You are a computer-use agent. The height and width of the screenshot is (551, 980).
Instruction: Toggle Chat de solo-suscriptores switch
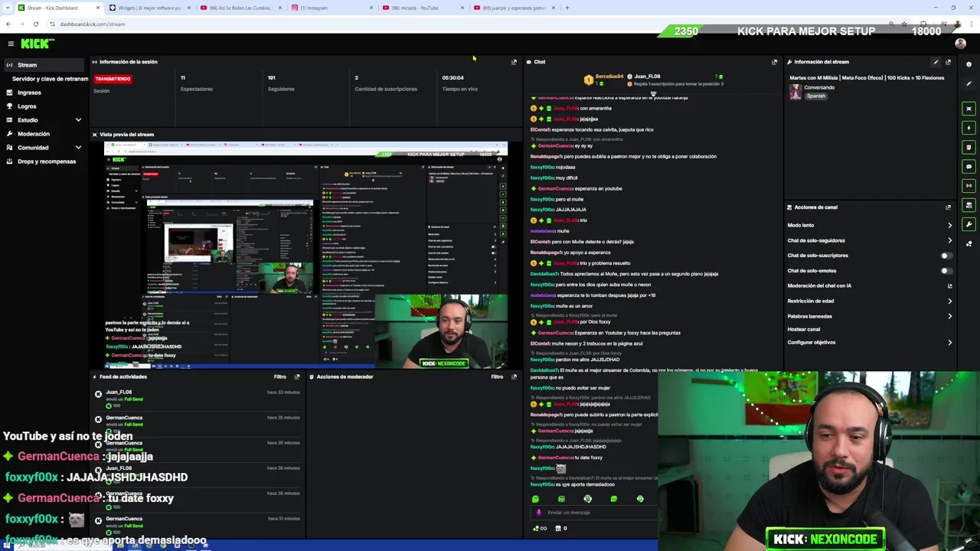946,256
